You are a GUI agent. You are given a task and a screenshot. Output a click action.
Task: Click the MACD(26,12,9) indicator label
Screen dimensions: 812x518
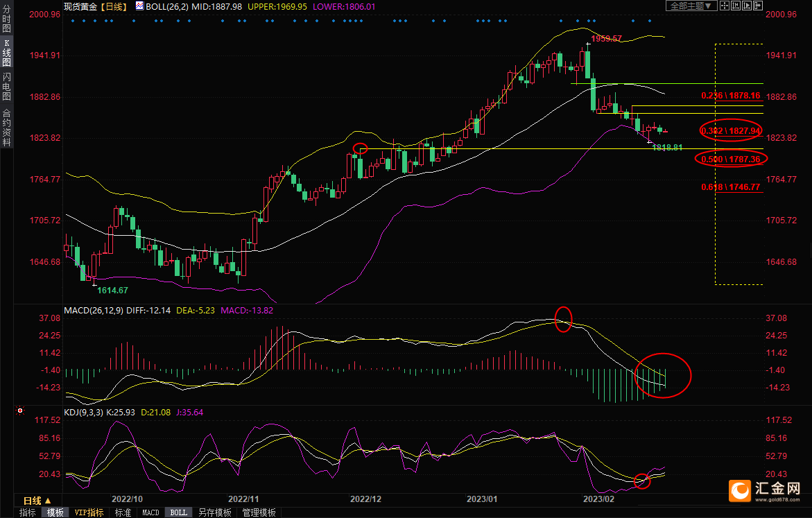click(93, 310)
